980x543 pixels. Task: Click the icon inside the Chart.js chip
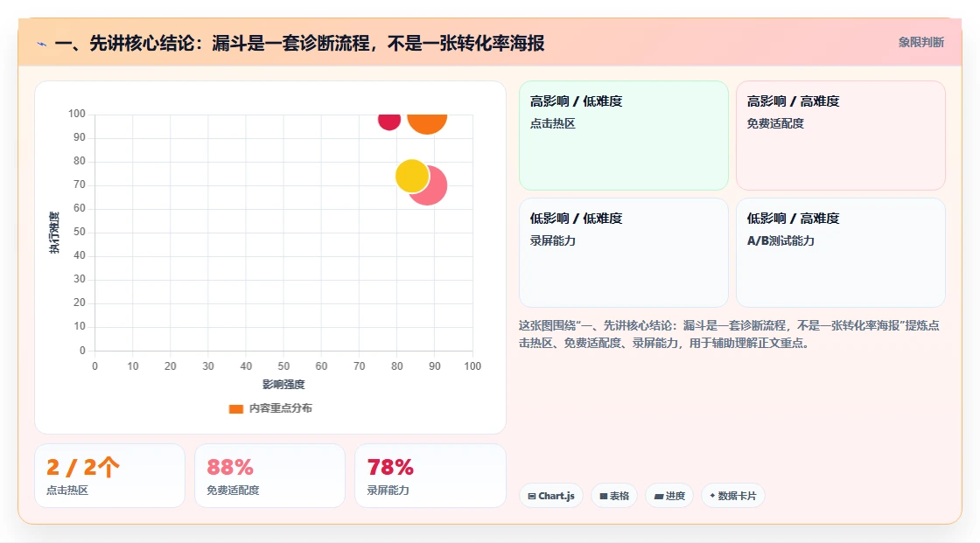tap(532, 496)
